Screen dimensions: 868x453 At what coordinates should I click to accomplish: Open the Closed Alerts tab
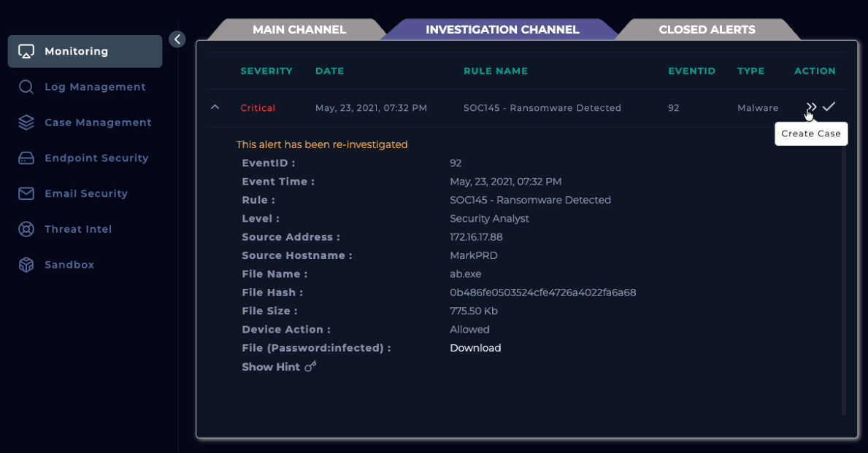[x=707, y=30]
